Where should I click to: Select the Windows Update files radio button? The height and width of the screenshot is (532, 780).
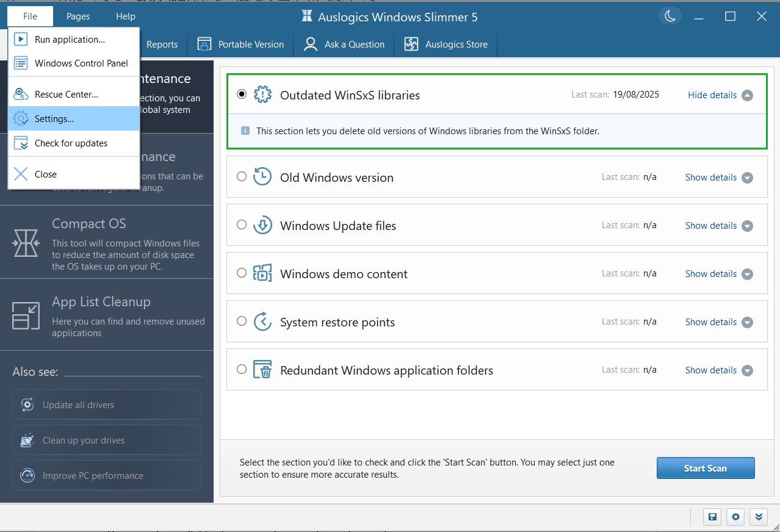242,225
